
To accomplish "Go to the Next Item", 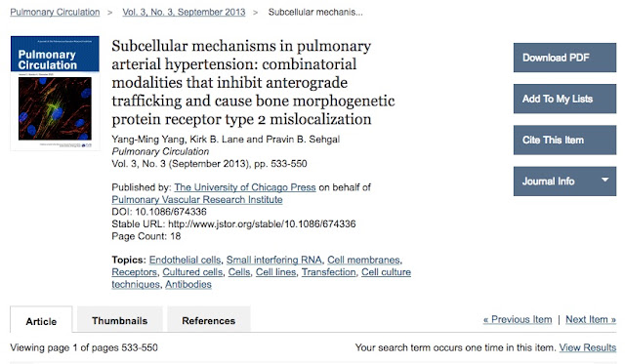I will pos(591,319).
